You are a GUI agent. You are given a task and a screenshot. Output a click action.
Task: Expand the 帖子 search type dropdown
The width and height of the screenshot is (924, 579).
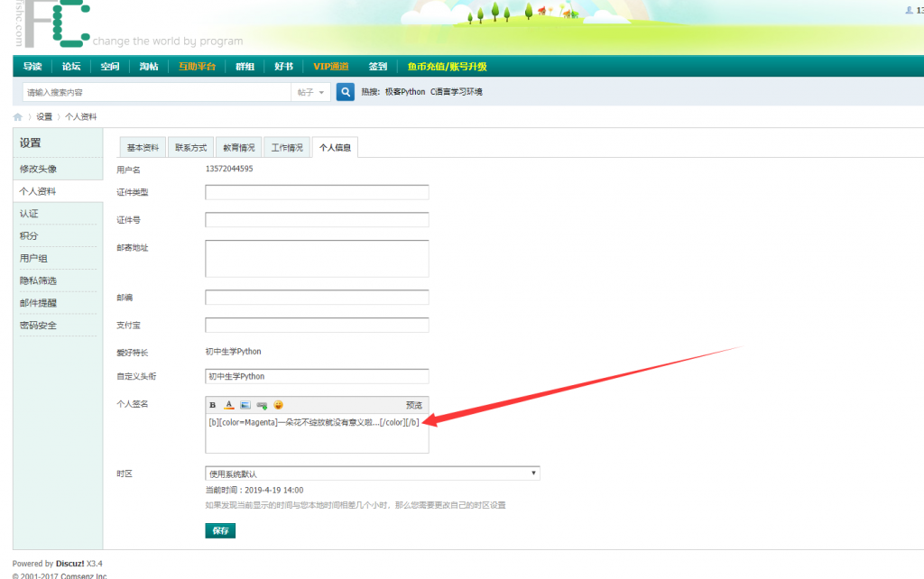click(x=310, y=92)
